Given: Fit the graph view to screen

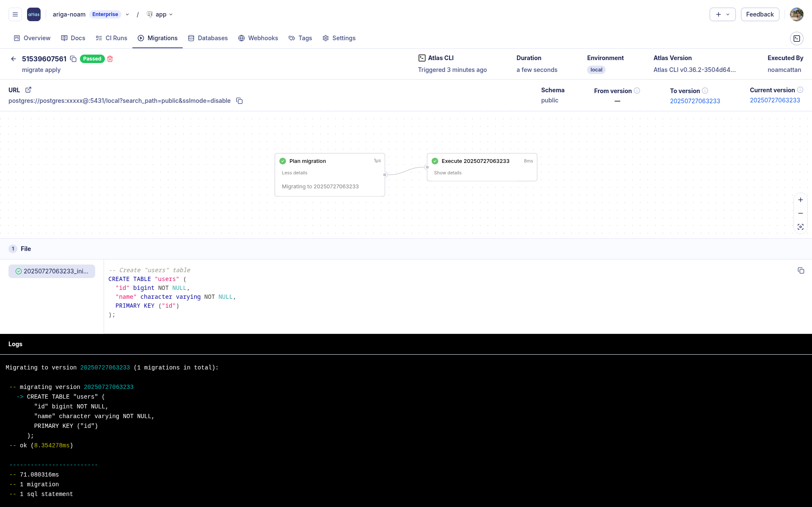Looking at the screenshot, I should click(800, 227).
